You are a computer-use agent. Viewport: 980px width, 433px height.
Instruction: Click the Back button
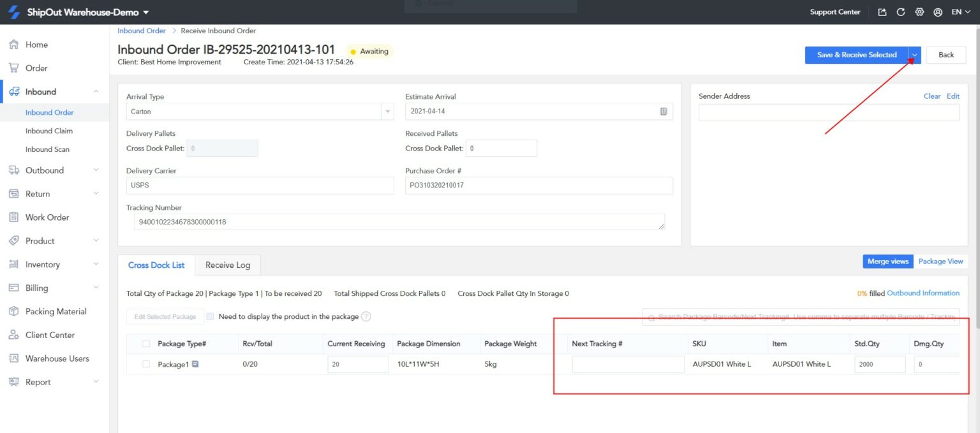(946, 55)
